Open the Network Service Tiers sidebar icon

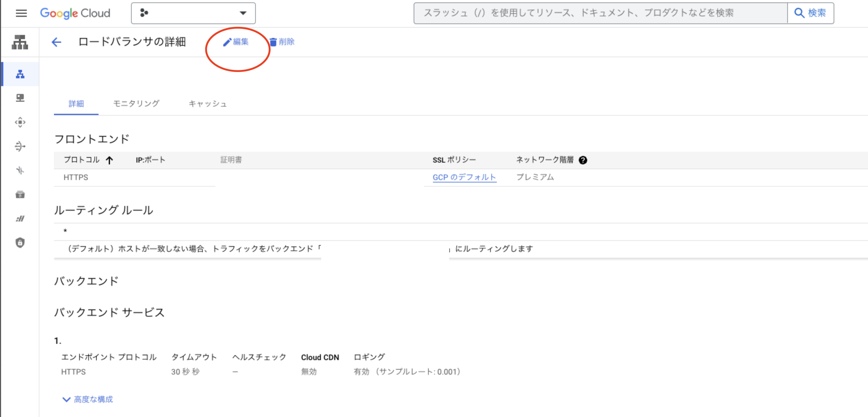click(20, 219)
